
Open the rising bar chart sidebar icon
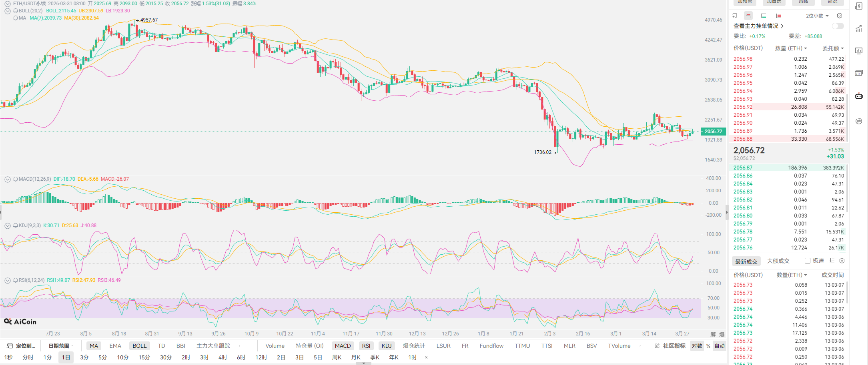pos(858,28)
